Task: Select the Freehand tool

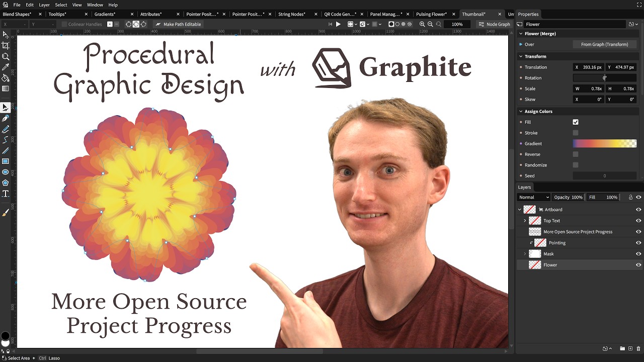Action: [x=6, y=129]
